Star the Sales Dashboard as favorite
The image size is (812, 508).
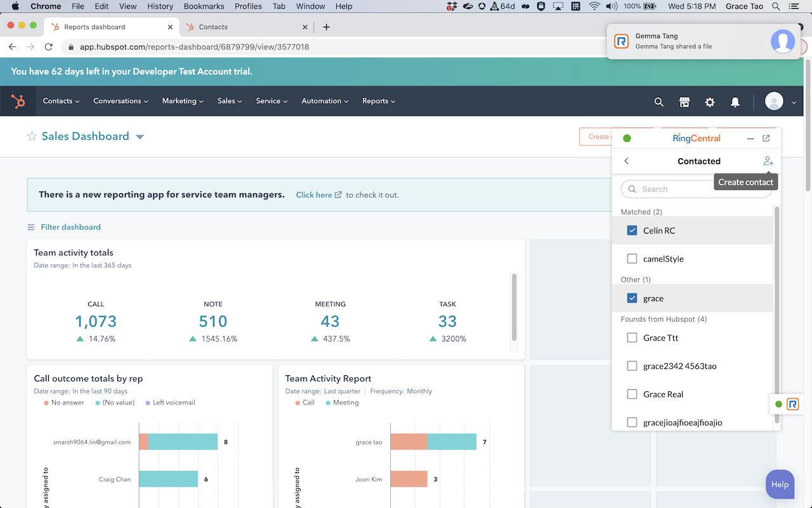(31, 136)
